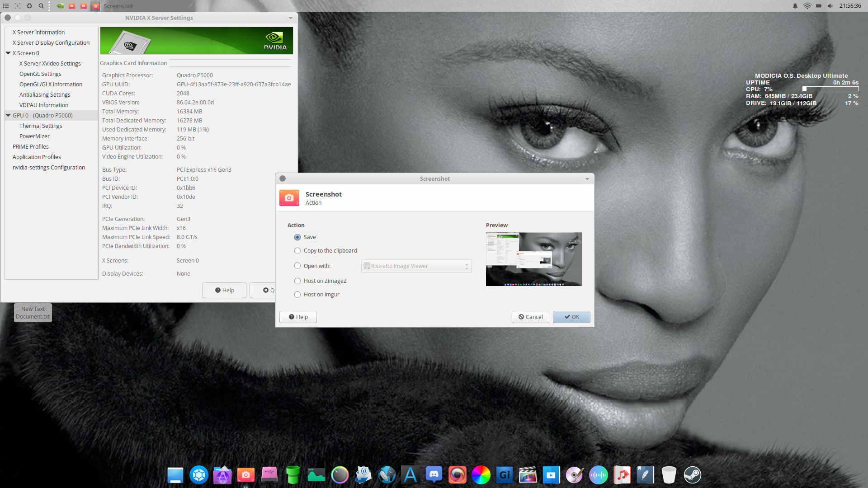
Task: Open X Server Display Configuration page
Action: click(51, 43)
